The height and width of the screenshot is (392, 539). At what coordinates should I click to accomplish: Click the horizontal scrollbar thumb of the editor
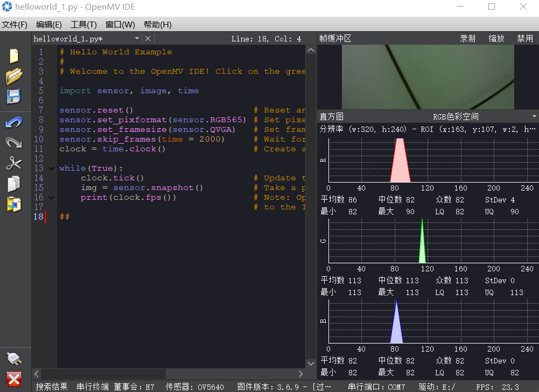click(103, 374)
